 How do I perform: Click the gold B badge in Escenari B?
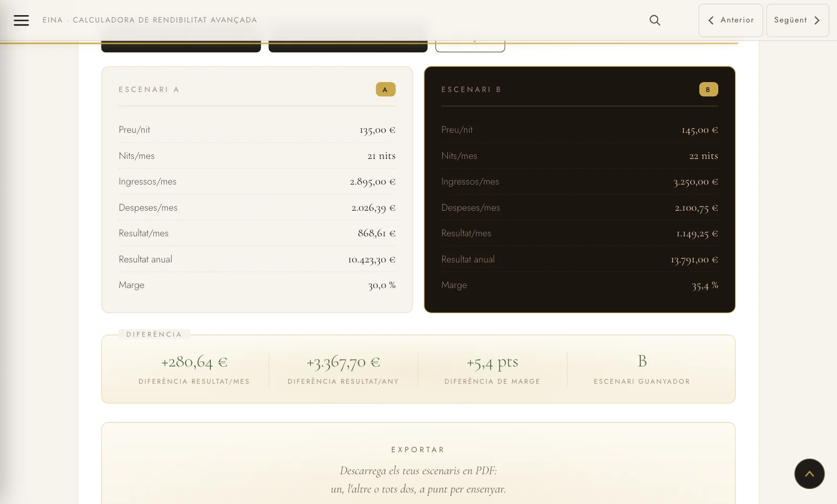coord(708,89)
